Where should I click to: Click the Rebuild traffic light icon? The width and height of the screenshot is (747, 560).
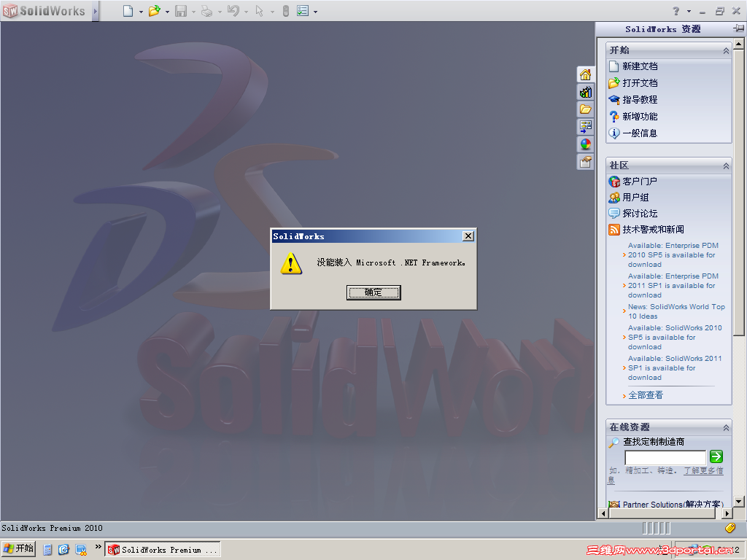coord(286,11)
